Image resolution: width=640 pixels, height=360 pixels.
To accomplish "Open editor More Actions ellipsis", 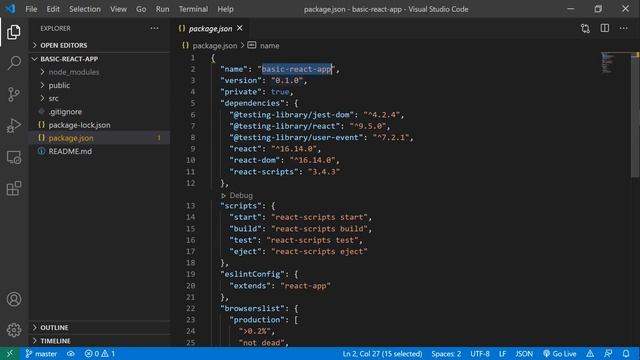I will coord(623,28).
